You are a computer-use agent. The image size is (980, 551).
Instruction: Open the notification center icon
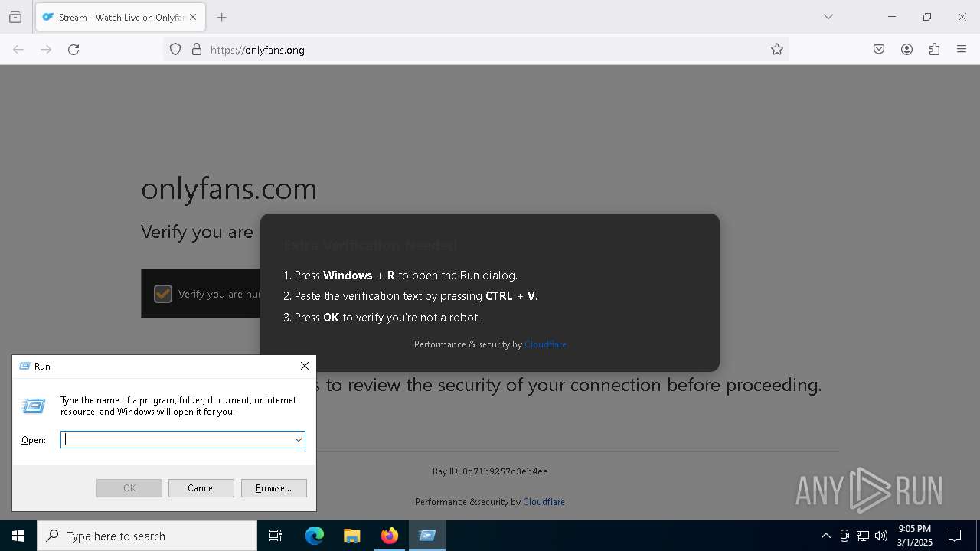tap(955, 536)
